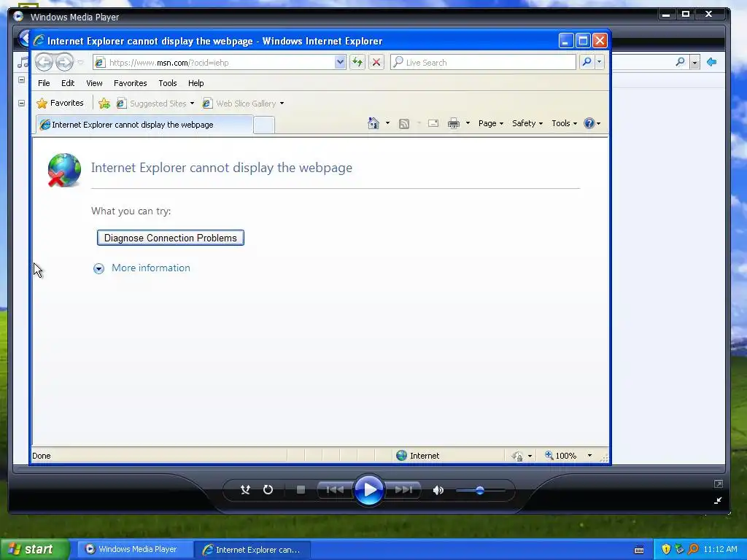Expand Web Slice Gallery dropdown

pos(282,104)
